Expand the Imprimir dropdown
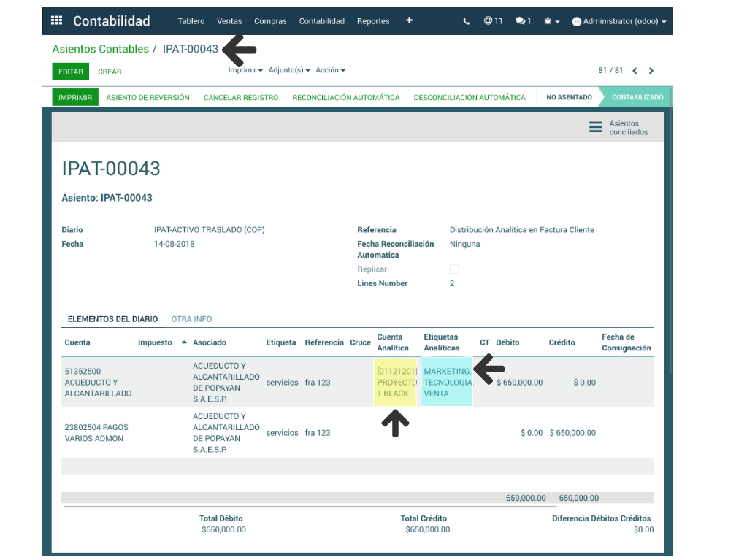This screenshot has width=747, height=560. point(245,70)
